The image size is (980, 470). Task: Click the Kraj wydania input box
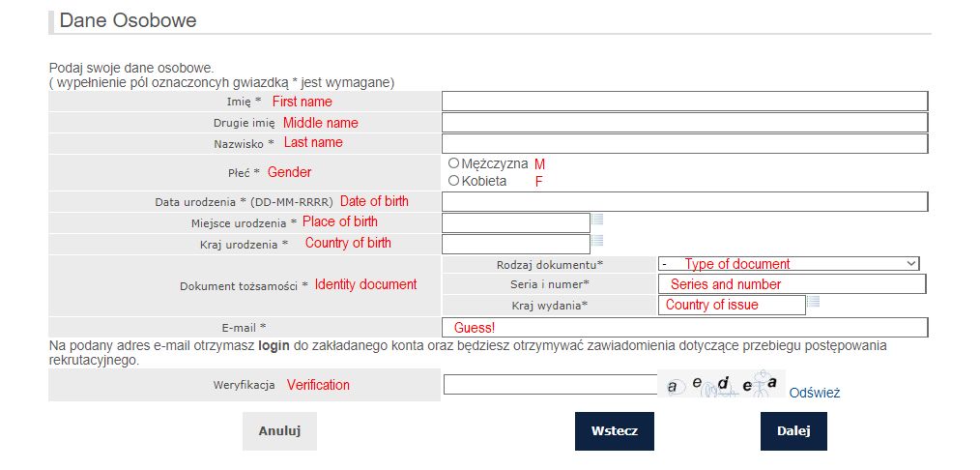tap(732, 306)
